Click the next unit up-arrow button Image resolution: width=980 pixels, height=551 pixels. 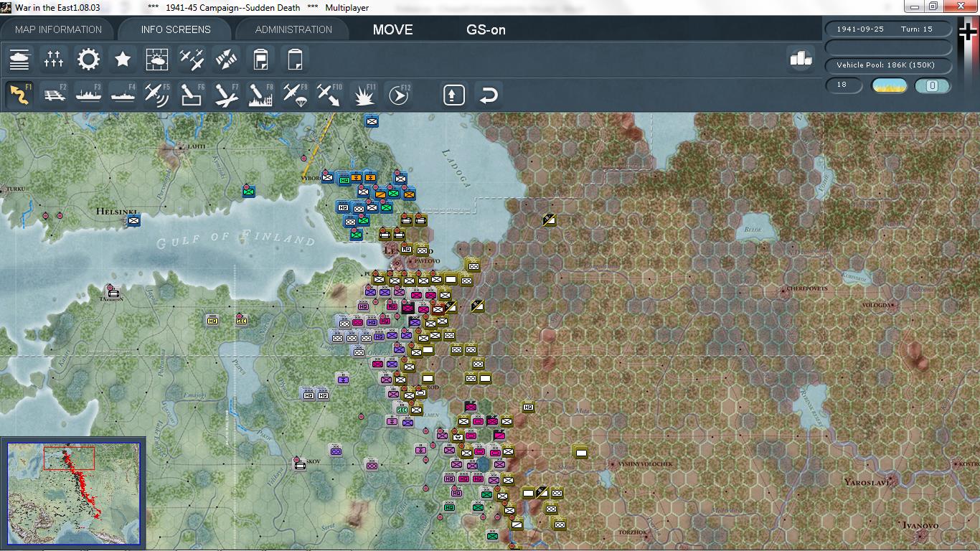coord(454,95)
